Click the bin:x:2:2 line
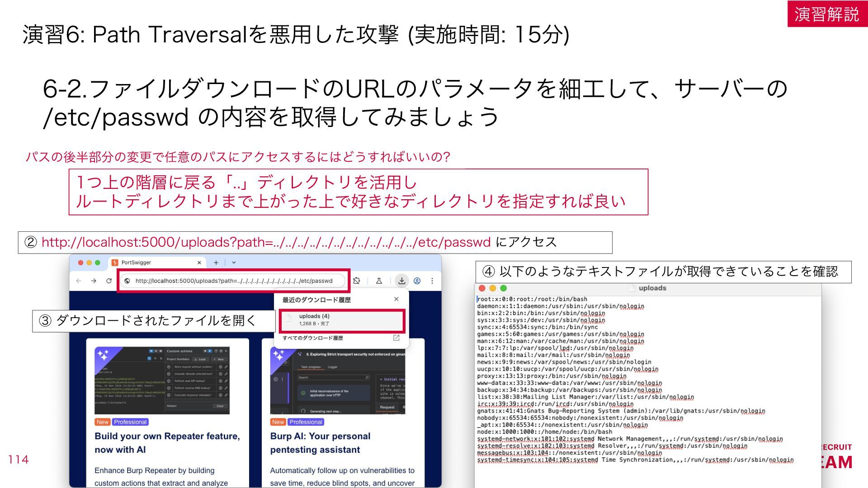The width and height of the screenshot is (868, 488). (541, 313)
